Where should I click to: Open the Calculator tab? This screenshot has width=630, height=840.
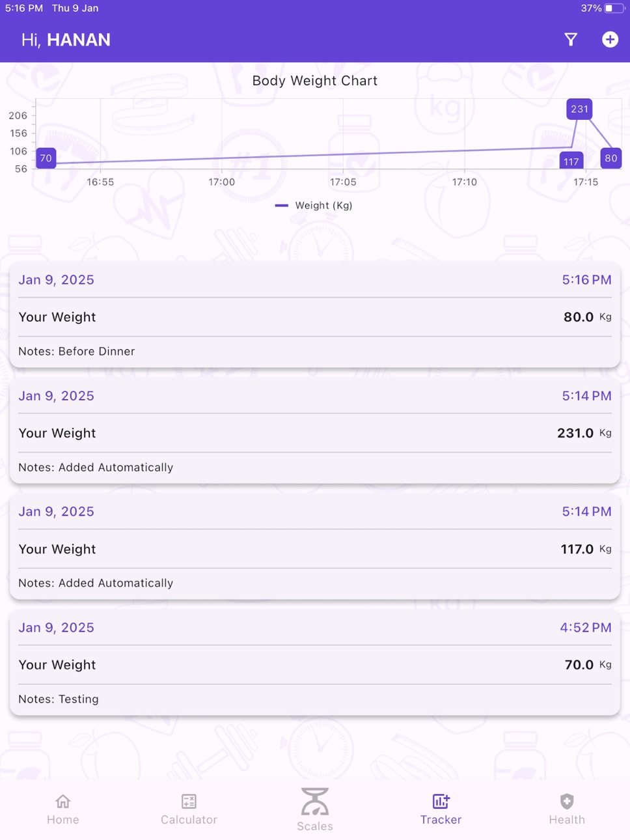[x=189, y=809]
